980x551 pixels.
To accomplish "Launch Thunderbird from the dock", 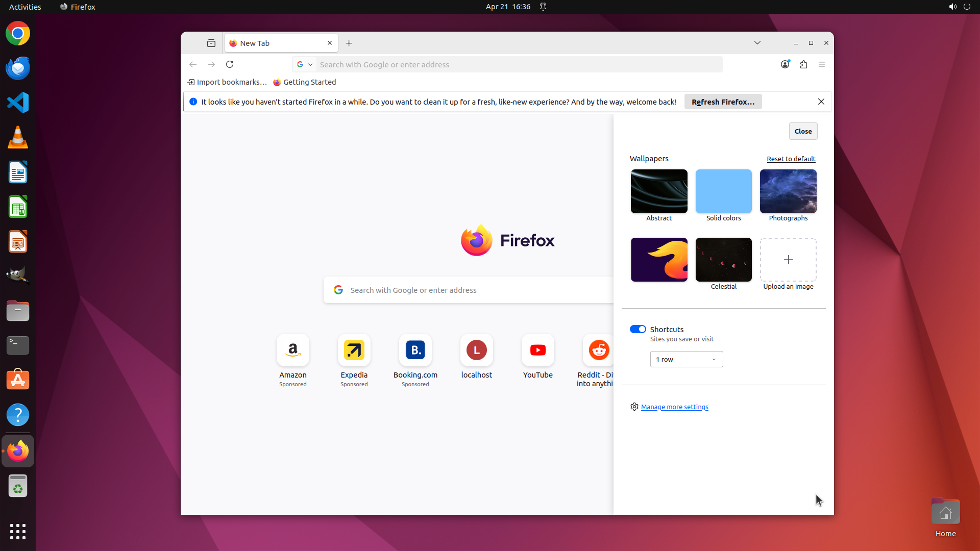I will click(18, 68).
